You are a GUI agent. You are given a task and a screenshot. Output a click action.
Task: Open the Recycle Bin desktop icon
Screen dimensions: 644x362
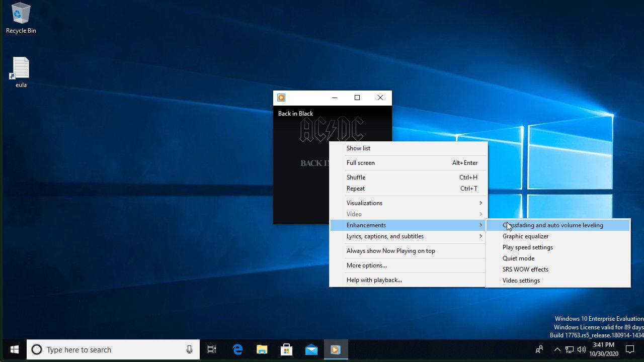pyautogui.click(x=21, y=19)
